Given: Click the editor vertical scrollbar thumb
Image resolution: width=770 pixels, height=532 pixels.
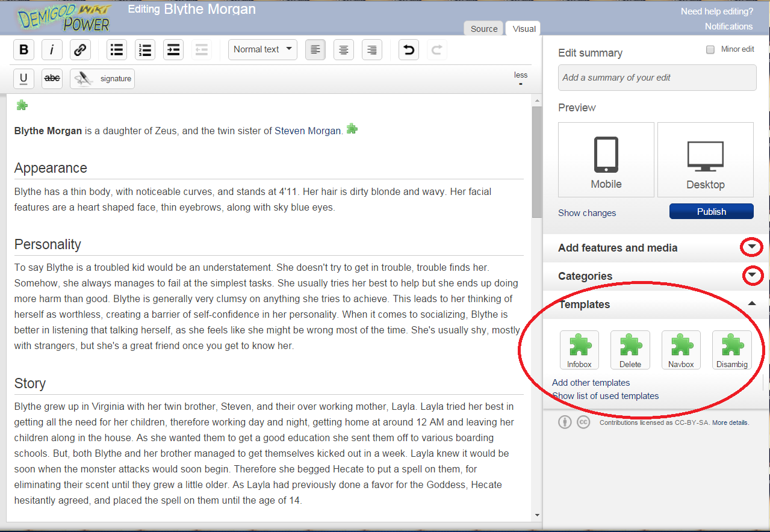Looking at the screenshot, I should [537, 162].
